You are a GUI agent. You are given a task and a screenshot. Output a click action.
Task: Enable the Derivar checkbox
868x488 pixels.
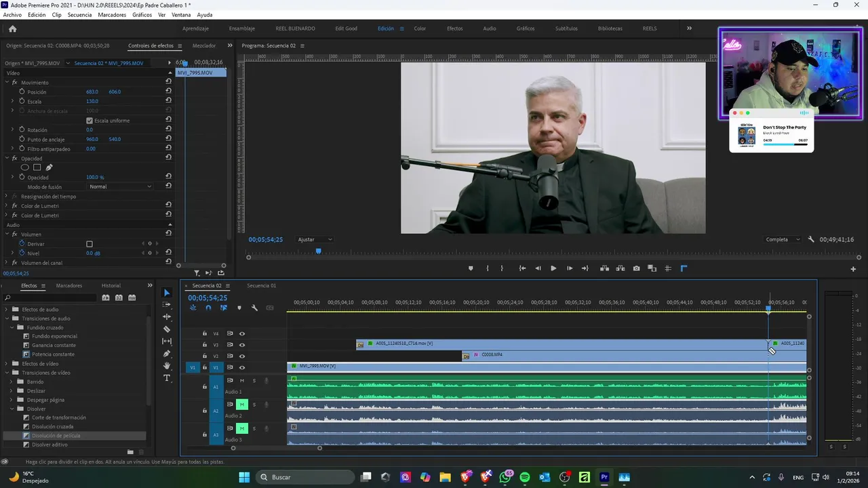(x=90, y=244)
